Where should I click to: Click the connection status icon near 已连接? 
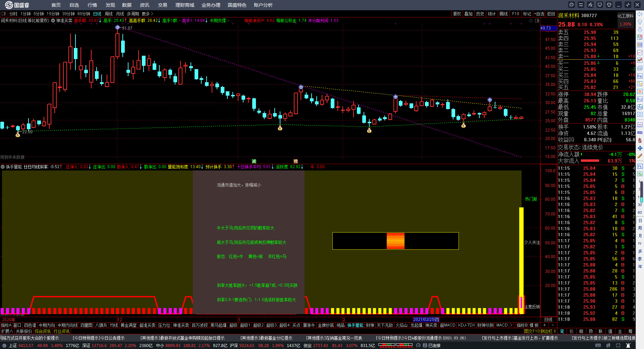[425, 345]
